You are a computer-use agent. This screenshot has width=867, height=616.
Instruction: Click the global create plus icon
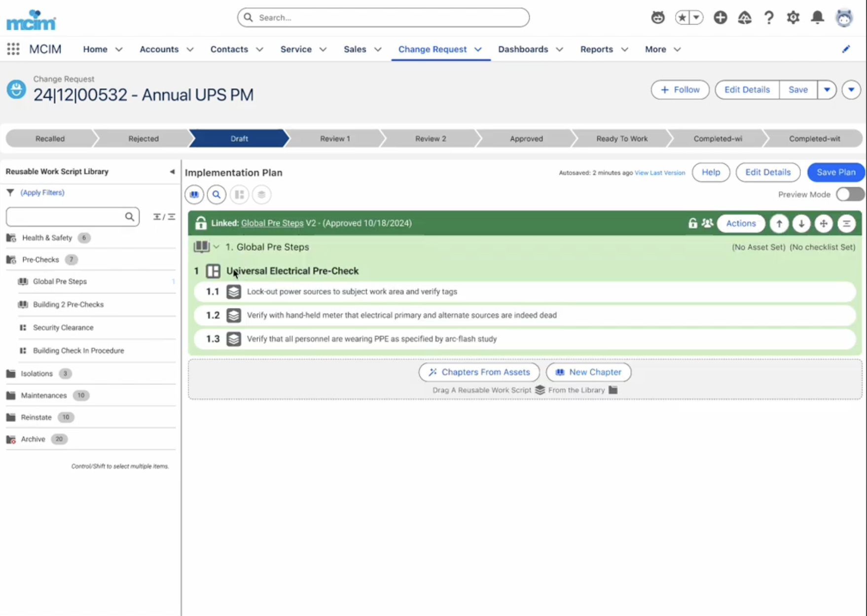[720, 18]
